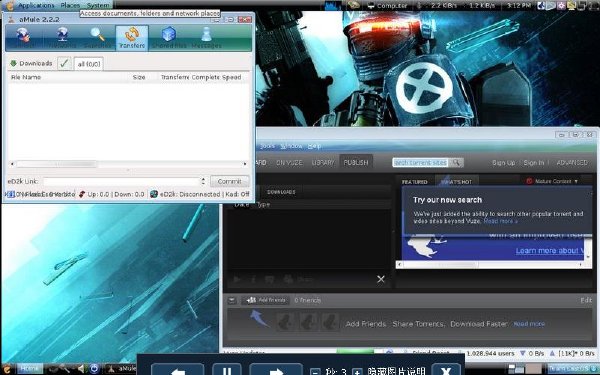Toggle the green checkmark clear-completed button
This screenshot has height=375, width=600.
click(64, 64)
